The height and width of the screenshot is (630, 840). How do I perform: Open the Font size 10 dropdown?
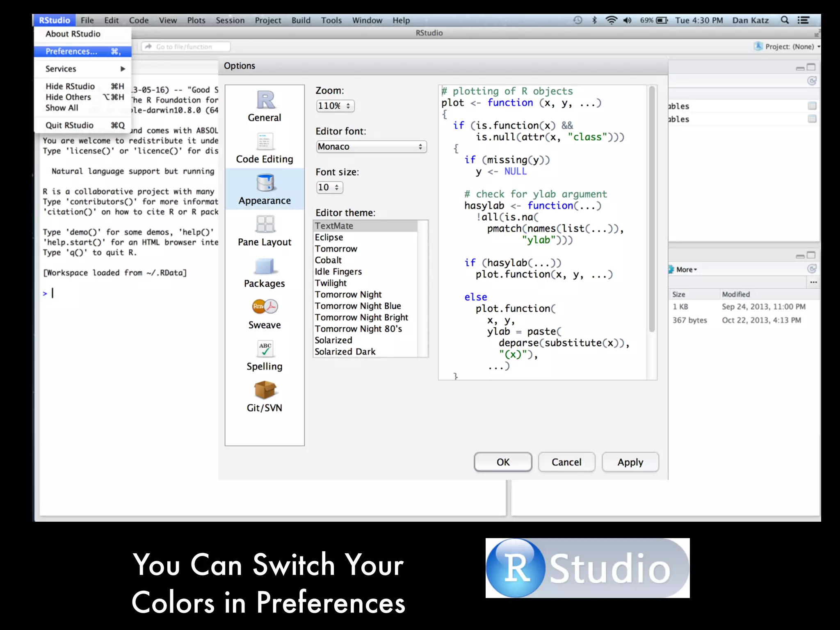(x=329, y=187)
